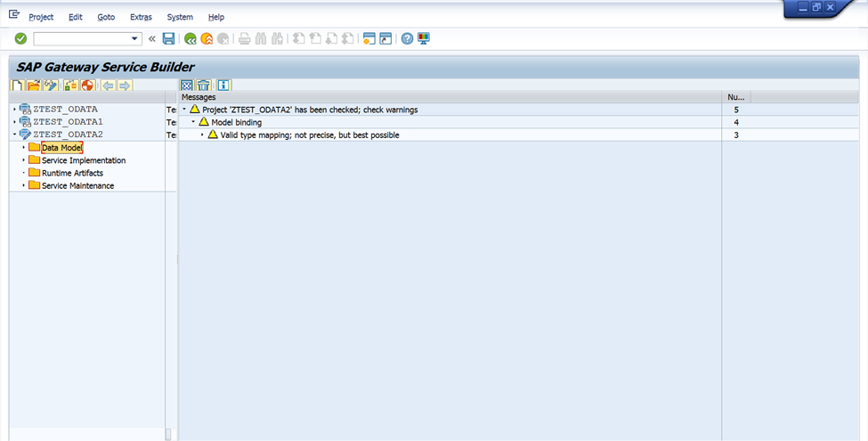The height and width of the screenshot is (441, 868).
Task: Click count 5 in the number column
Action: coord(736,110)
